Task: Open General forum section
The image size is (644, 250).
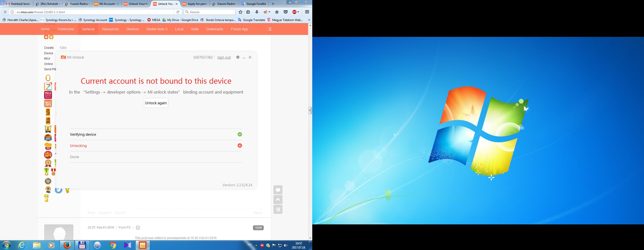Action: 88,29
